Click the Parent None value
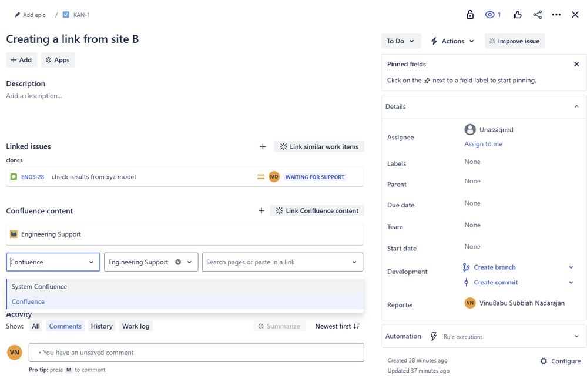Viewport: 587px width, 392px height. pos(472,181)
